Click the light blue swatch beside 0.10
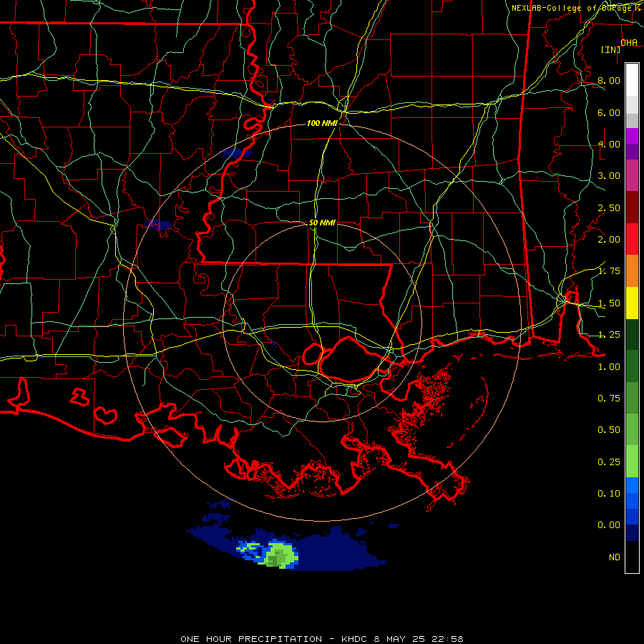644x644 pixels. tap(632, 485)
